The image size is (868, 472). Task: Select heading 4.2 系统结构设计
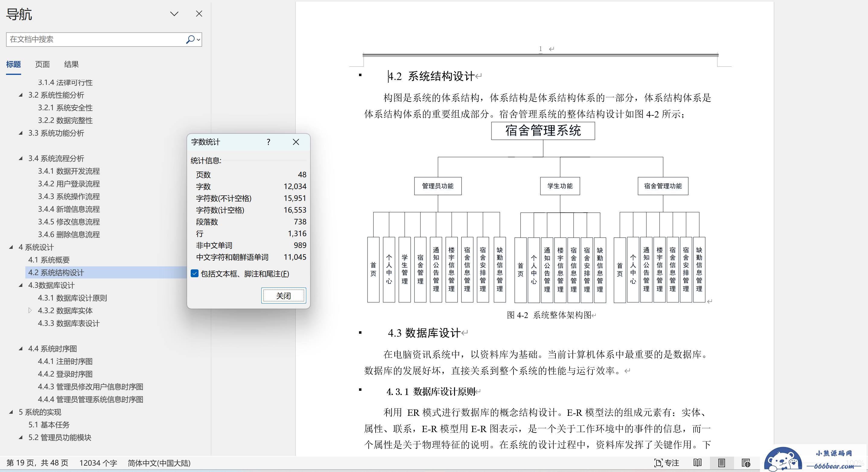point(56,273)
